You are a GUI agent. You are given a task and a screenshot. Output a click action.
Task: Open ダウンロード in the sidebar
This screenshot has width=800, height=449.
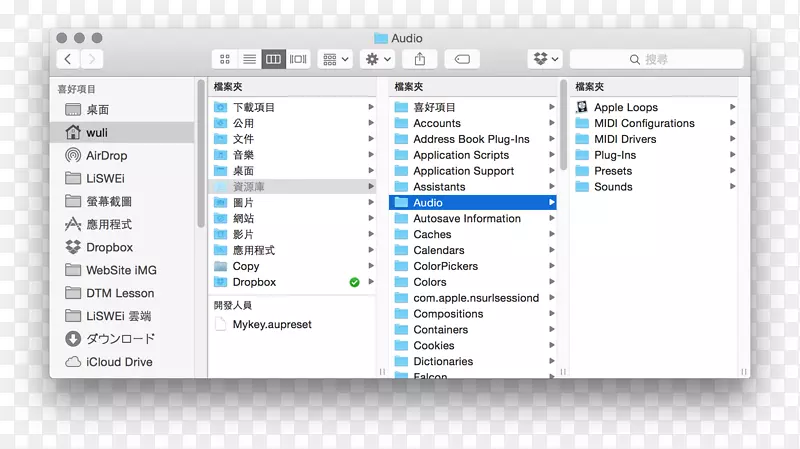pos(122,339)
